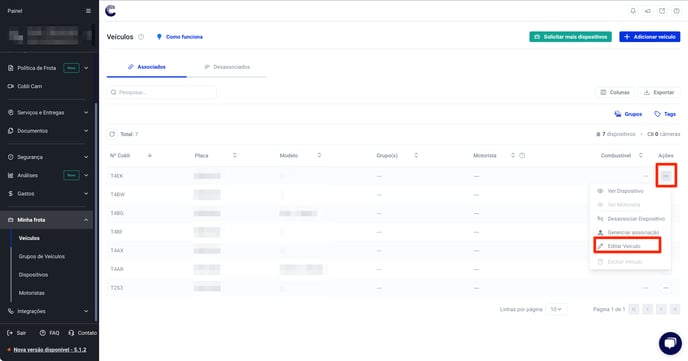The width and height of the screenshot is (688, 361).
Task: Switch to the Desassociados tab
Action: pyautogui.click(x=227, y=67)
